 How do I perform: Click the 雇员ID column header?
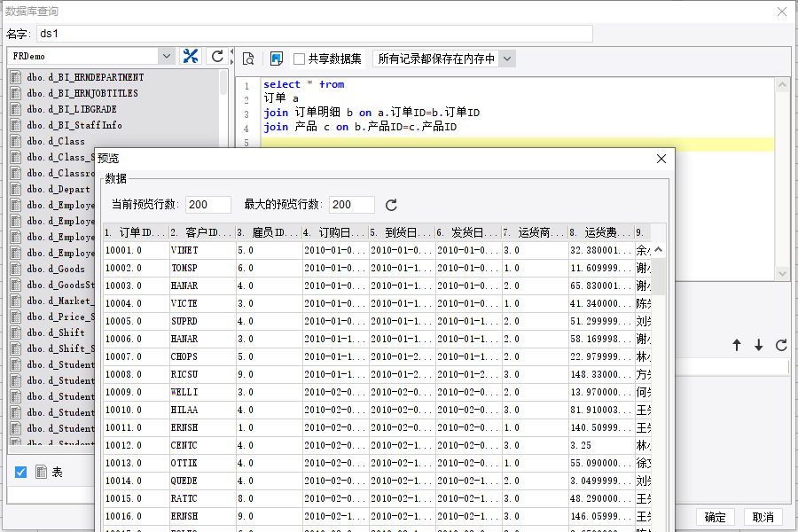[x=269, y=232]
